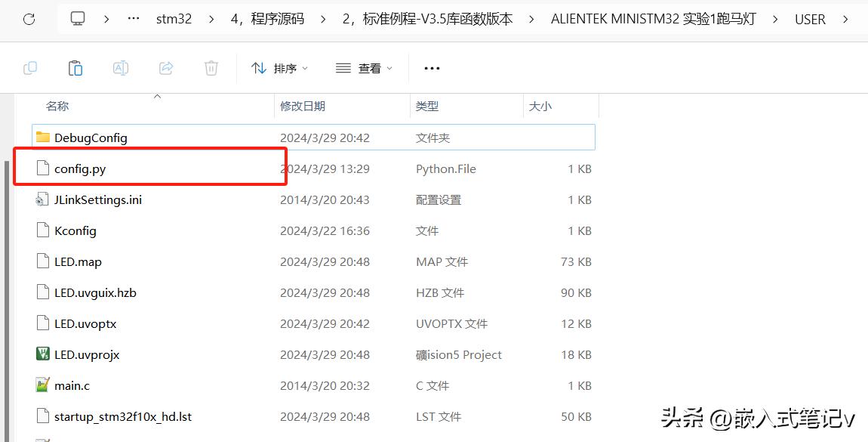The width and height of the screenshot is (868, 442).
Task: Select the DebugConfig folder
Action: tap(91, 137)
